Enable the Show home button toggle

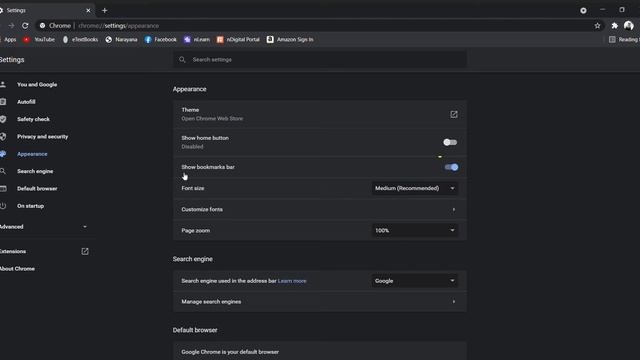pyautogui.click(x=450, y=142)
